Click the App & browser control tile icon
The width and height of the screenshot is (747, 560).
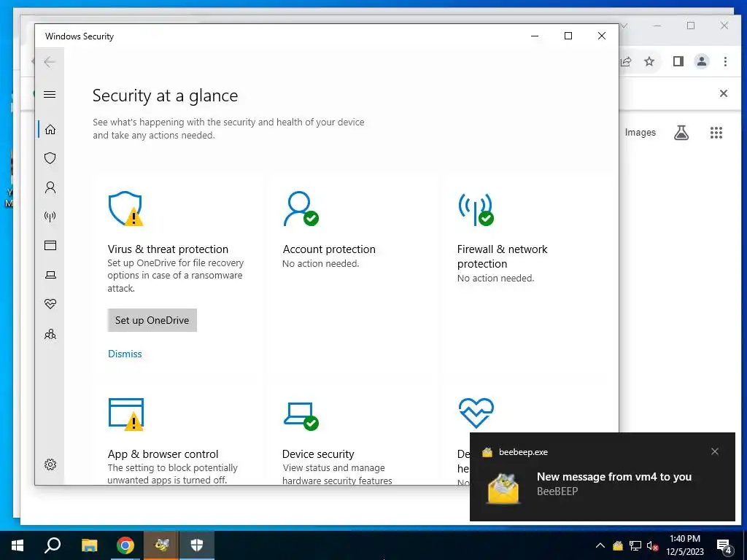click(126, 414)
